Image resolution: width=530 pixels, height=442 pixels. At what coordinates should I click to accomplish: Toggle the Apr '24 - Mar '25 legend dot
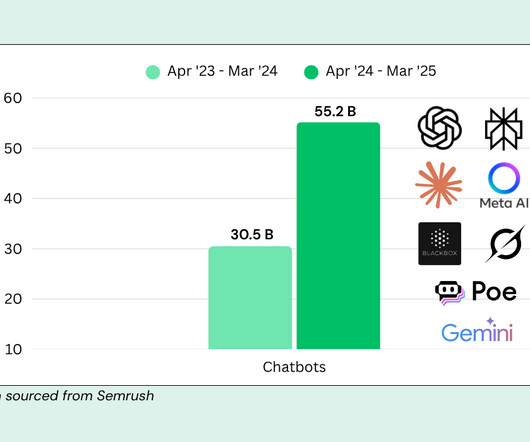point(311,72)
